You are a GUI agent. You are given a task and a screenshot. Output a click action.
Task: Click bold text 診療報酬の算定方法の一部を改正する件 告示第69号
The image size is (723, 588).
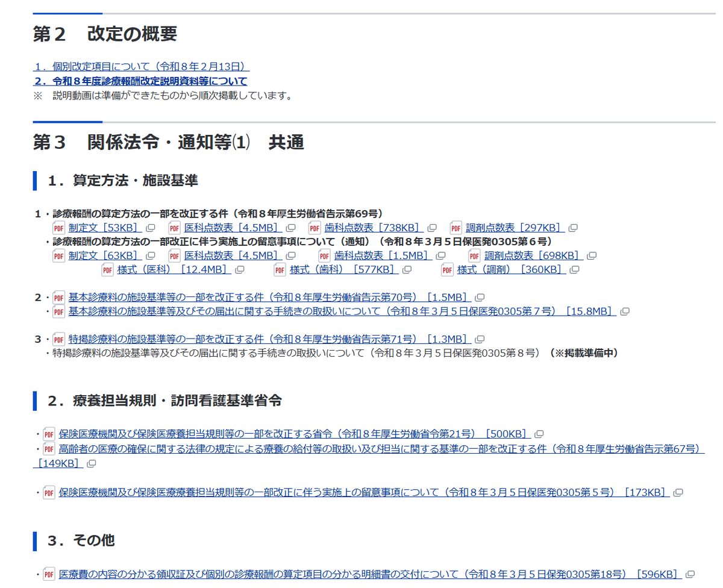coord(218,213)
